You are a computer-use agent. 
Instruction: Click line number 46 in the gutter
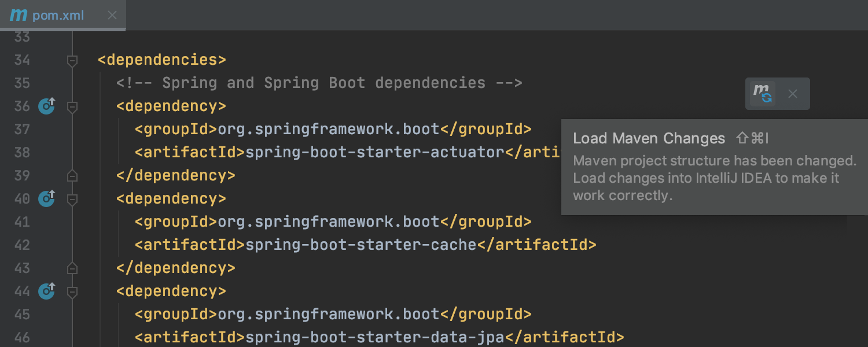pos(22,338)
